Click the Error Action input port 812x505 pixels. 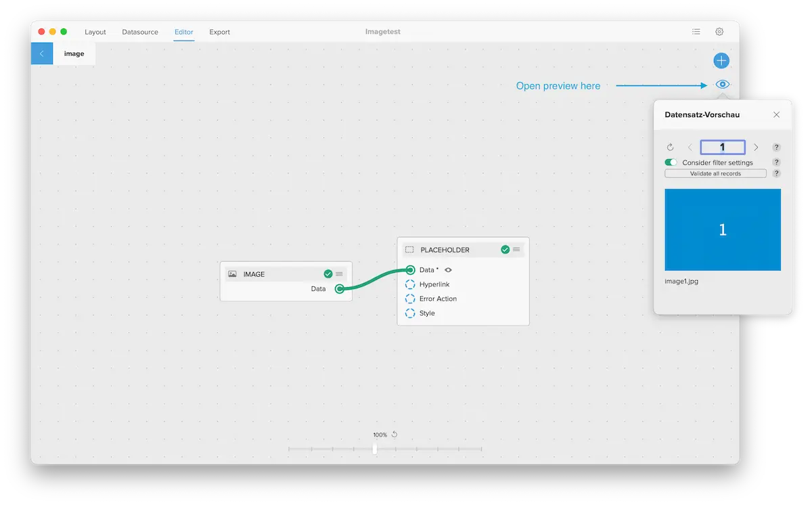(410, 299)
